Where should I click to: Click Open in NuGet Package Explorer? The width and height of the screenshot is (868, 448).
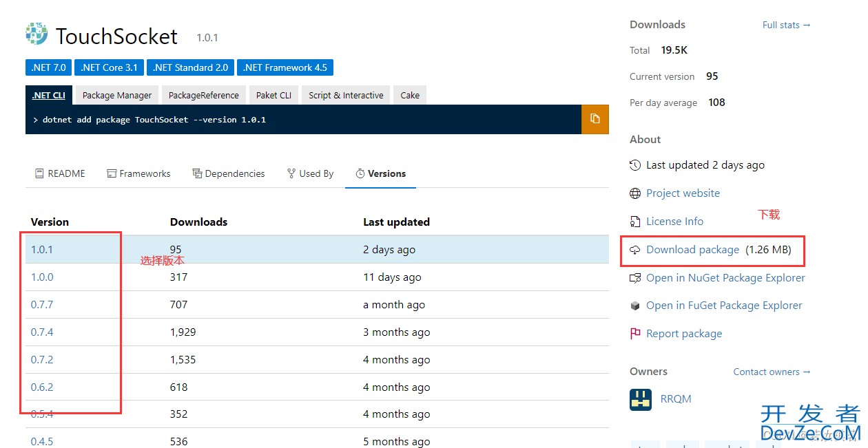coord(725,278)
